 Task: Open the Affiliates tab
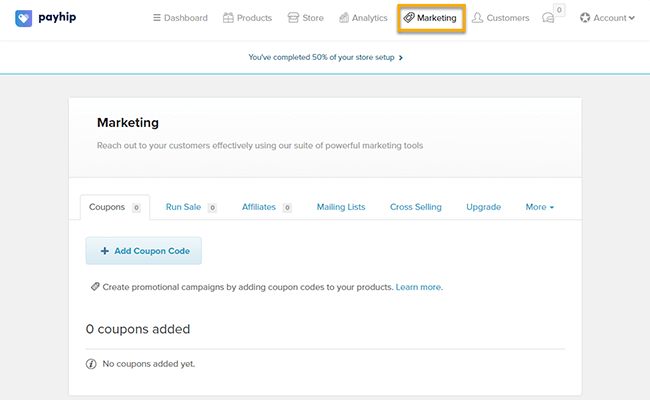click(x=259, y=207)
